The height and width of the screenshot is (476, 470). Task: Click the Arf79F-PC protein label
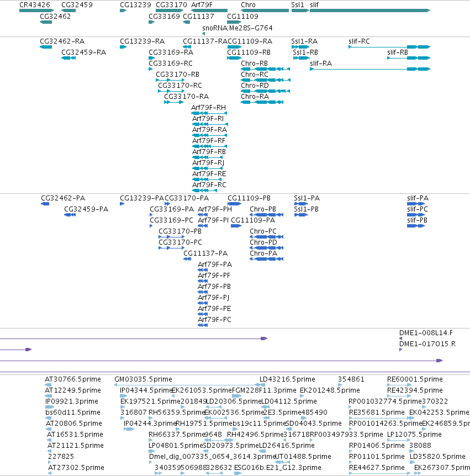click(214, 320)
